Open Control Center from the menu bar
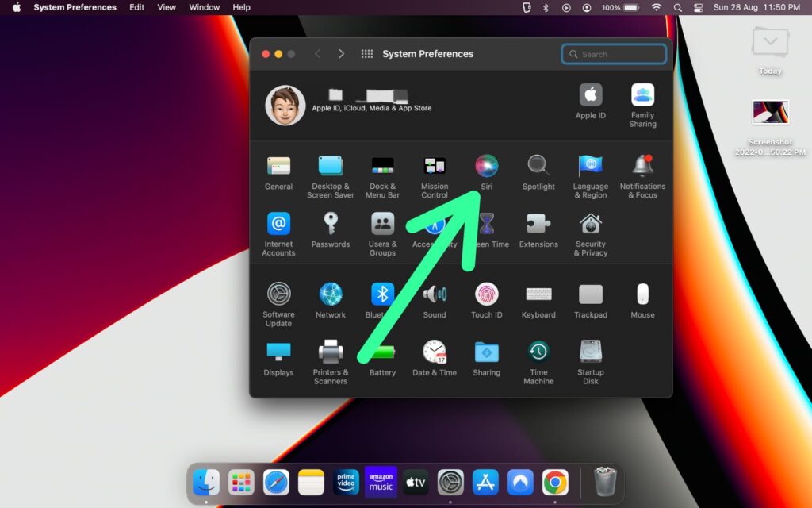812x508 pixels. click(698, 7)
